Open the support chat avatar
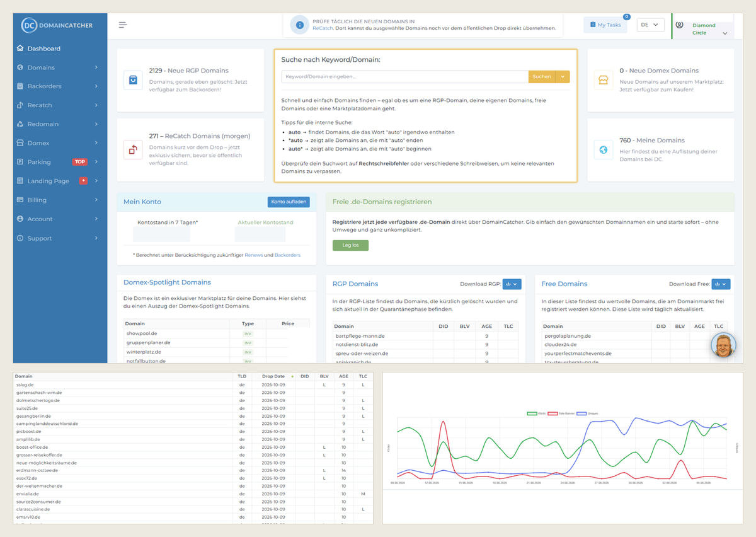 [723, 345]
